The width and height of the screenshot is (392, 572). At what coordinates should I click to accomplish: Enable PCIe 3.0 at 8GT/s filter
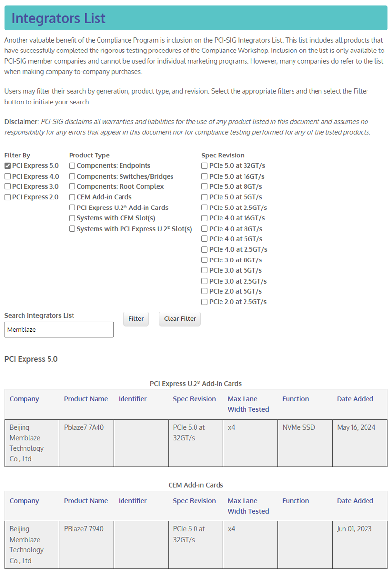204,260
